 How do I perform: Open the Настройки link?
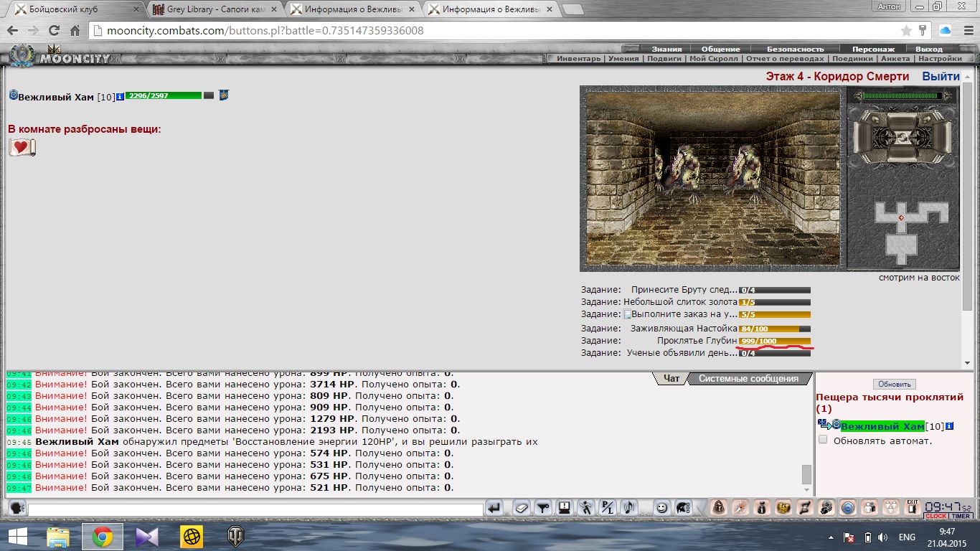tap(940, 59)
